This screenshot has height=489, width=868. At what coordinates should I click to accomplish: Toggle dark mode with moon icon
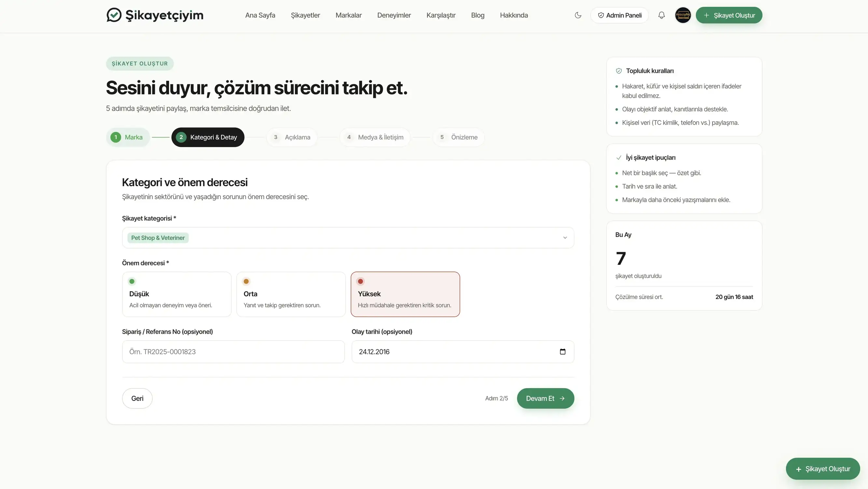click(578, 15)
